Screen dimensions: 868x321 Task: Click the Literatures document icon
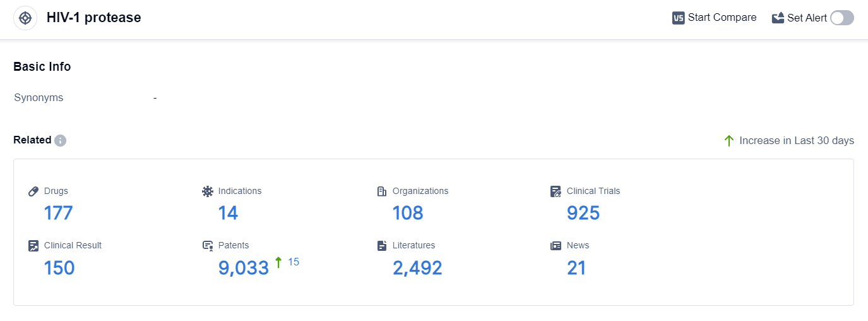point(381,246)
